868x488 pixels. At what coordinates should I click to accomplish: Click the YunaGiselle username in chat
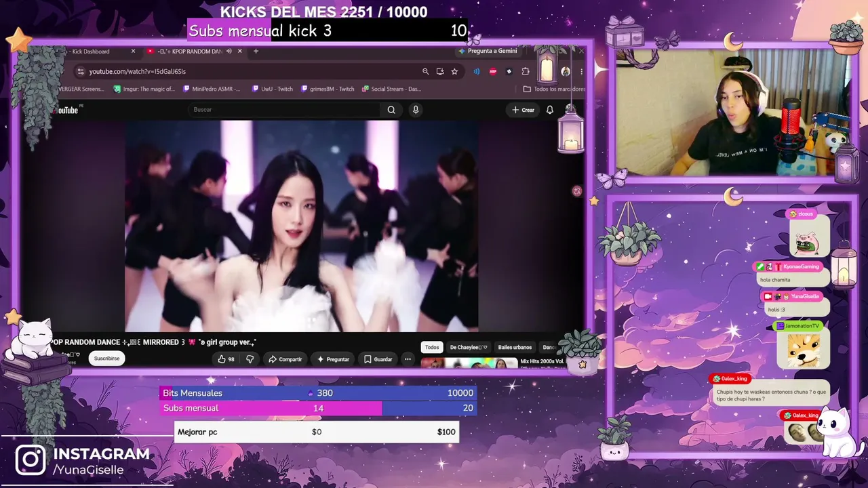[x=805, y=296]
